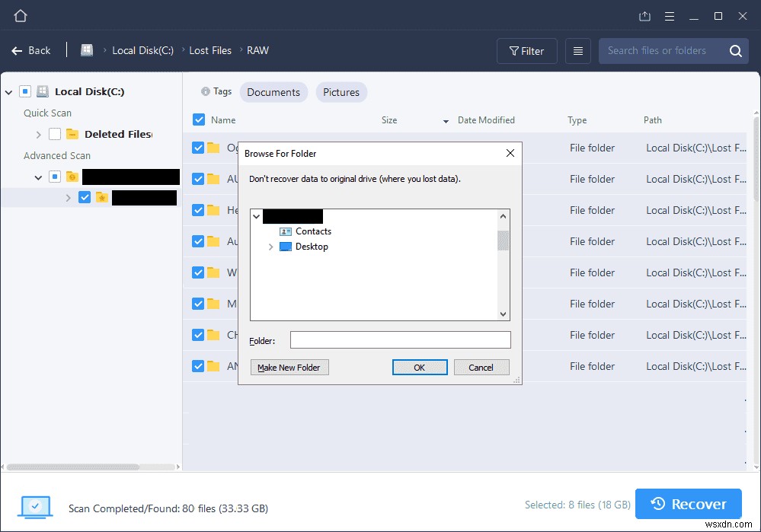761x532 pixels.
Task: Uncheck the first folder row starting with O
Action: 198,148
